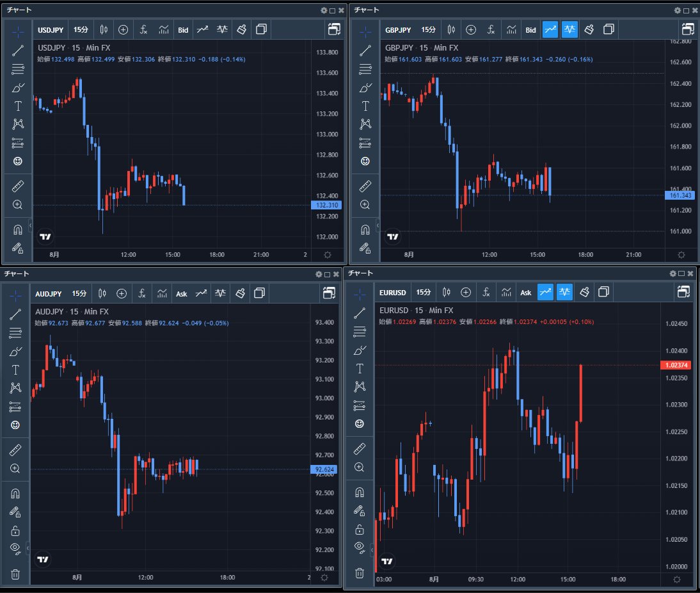The width and height of the screenshot is (700, 593).
Task: Open indicators (fx) in USDJPY toolbar
Action: click(143, 29)
